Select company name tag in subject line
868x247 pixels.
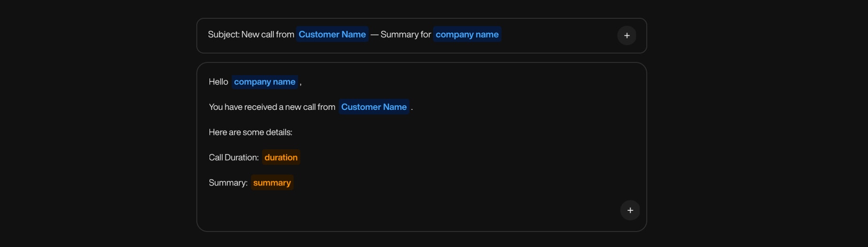[467, 34]
